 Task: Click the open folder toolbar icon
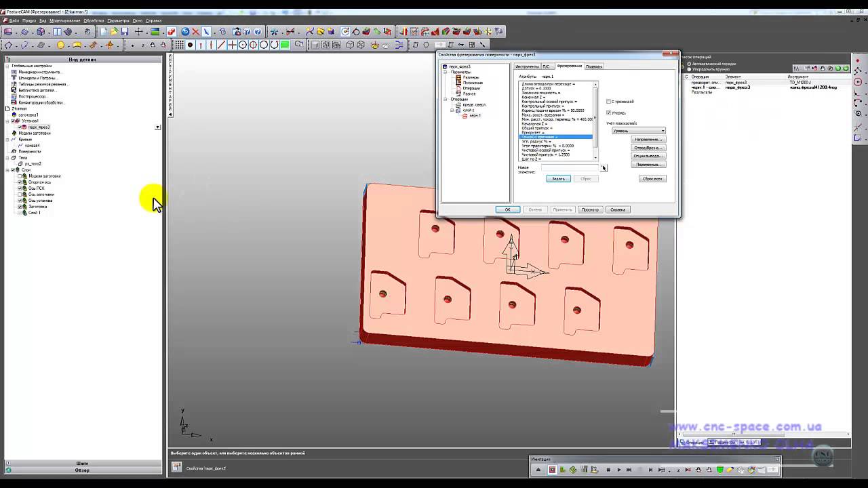pos(113,32)
